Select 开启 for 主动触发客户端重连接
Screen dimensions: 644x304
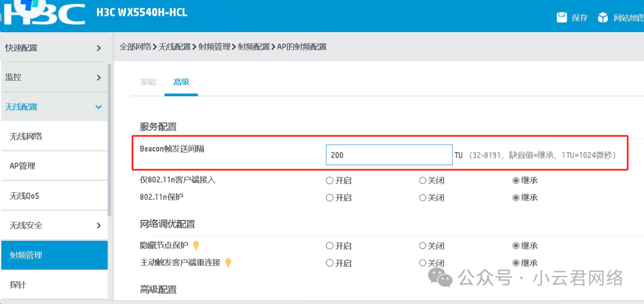tap(330, 263)
